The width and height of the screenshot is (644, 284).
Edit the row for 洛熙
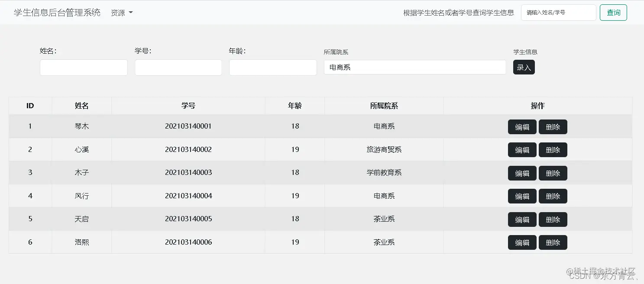[522, 242]
